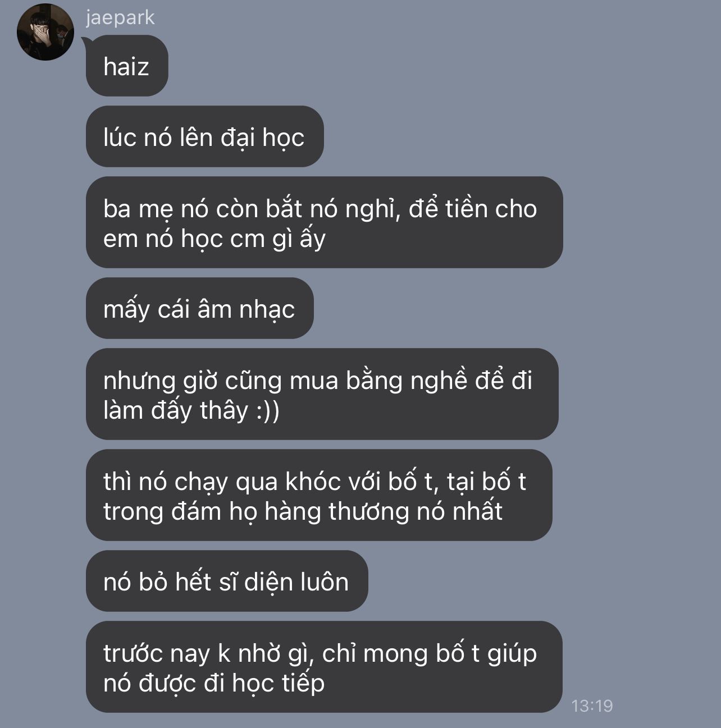Click the ':))' emoticon in the message
The image size is (721, 728).
[267, 410]
